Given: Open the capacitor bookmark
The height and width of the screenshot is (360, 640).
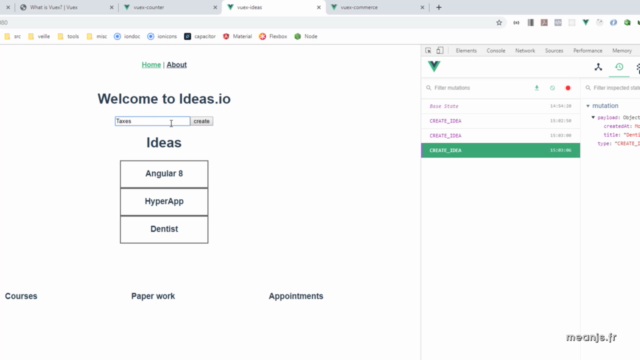Looking at the screenshot, I should click(x=200, y=36).
